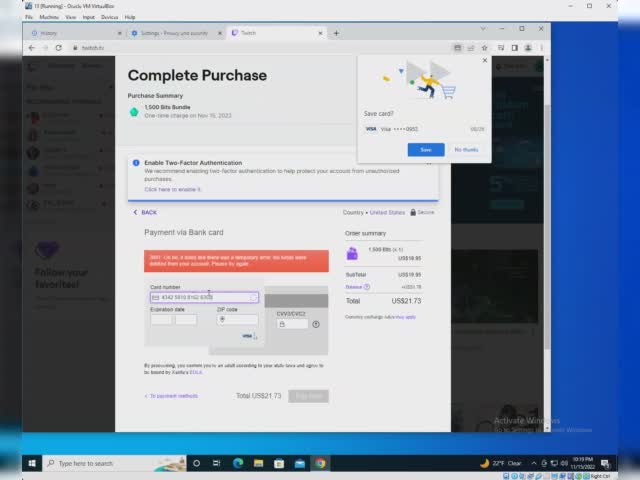Screen dimensions: 640x480
Task: Click the Chrome icon on taskbar
Action: coord(320,463)
